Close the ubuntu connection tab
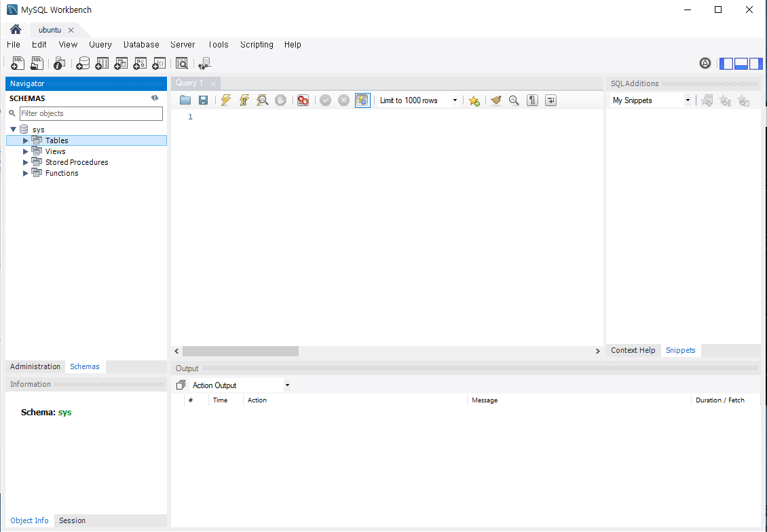767x532 pixels. point(71,30)
